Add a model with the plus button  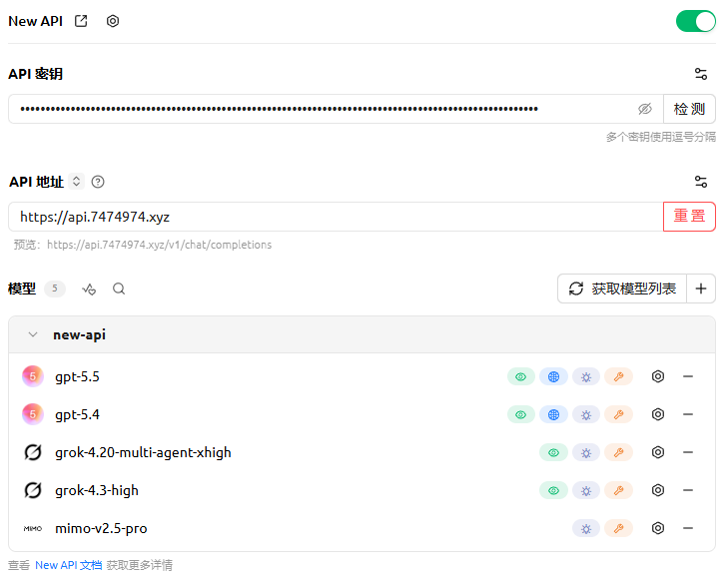(x=701, y=289)
